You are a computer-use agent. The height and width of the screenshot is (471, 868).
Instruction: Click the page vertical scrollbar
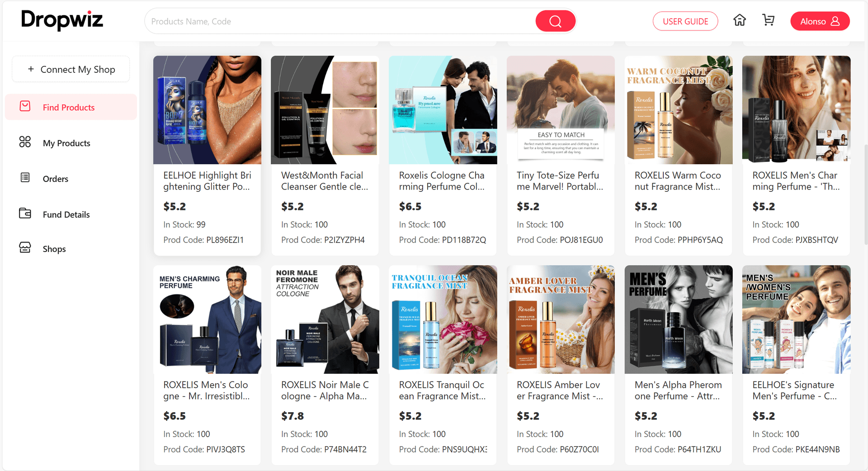click(x=865, y=195)
